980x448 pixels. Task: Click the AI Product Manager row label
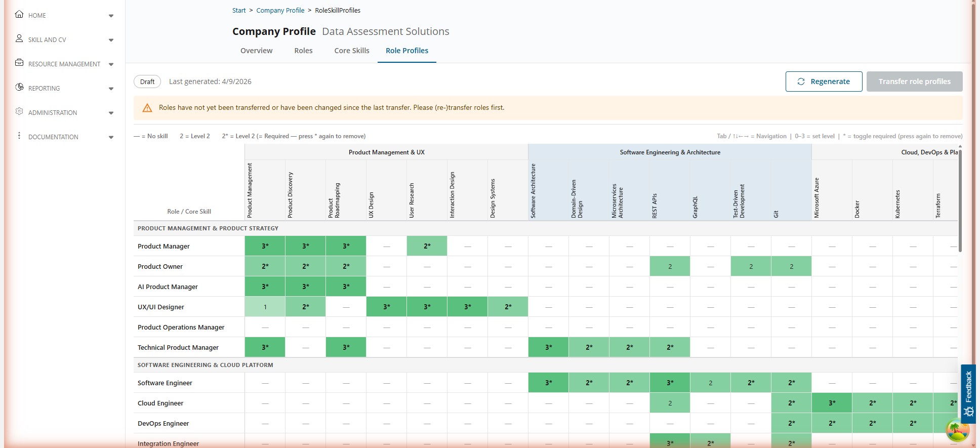tap(168, 287)
